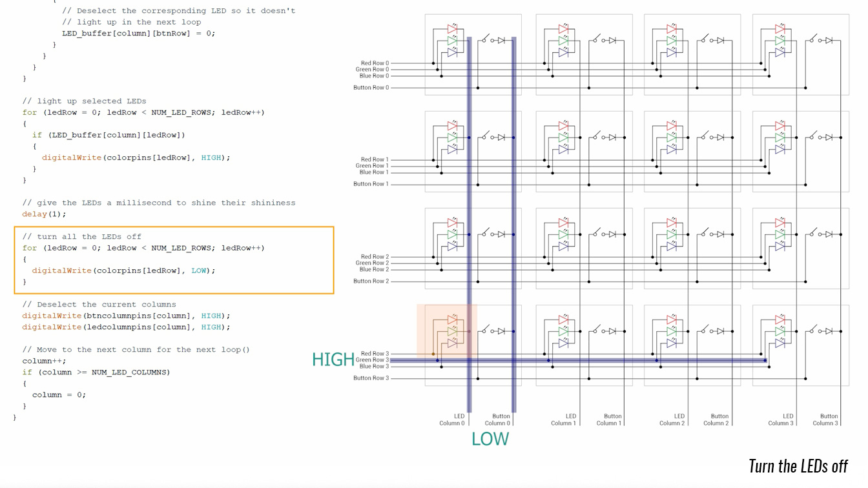The height and width of the screenshot is (488, 868).
Task: Click the 'Button Row 2' label
Action: [371, 281]
